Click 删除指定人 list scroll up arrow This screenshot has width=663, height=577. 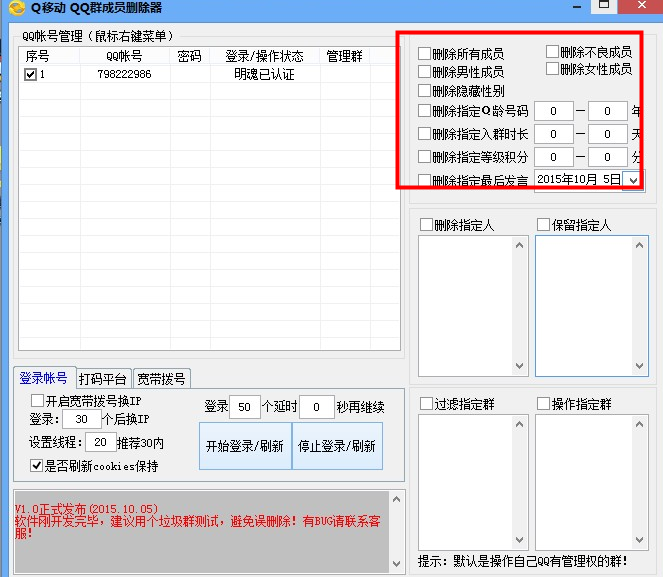click(520, 245)
